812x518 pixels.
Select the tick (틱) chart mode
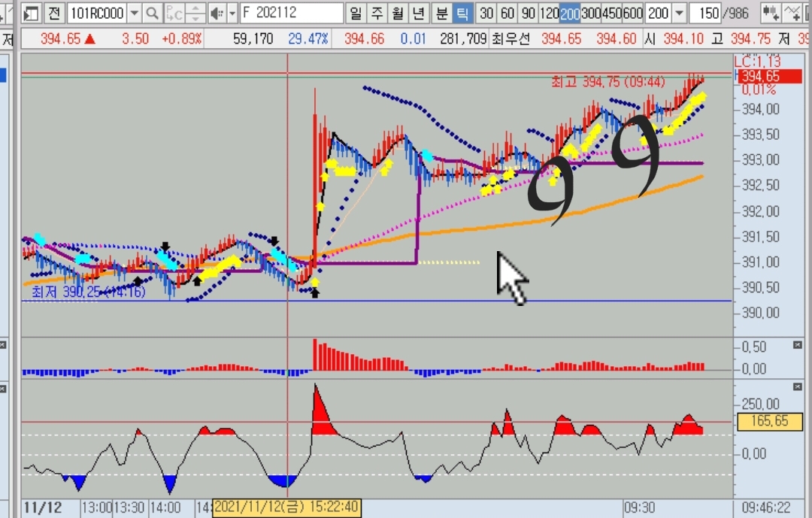(462, 13)
